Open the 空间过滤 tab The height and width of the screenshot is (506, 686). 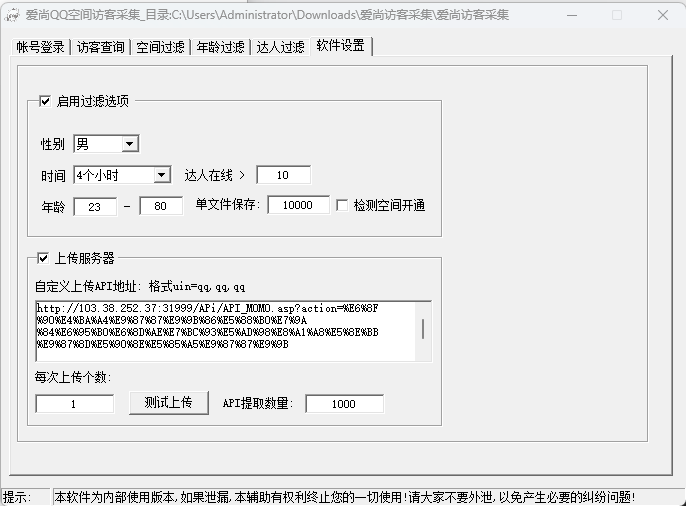click(x=161, y=47)
